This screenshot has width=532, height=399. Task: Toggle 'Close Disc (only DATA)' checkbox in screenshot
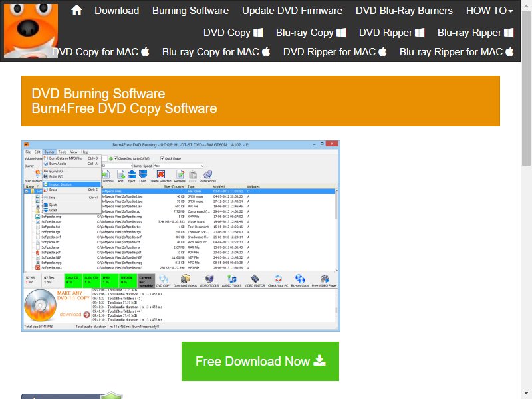(x=116, y=158)
